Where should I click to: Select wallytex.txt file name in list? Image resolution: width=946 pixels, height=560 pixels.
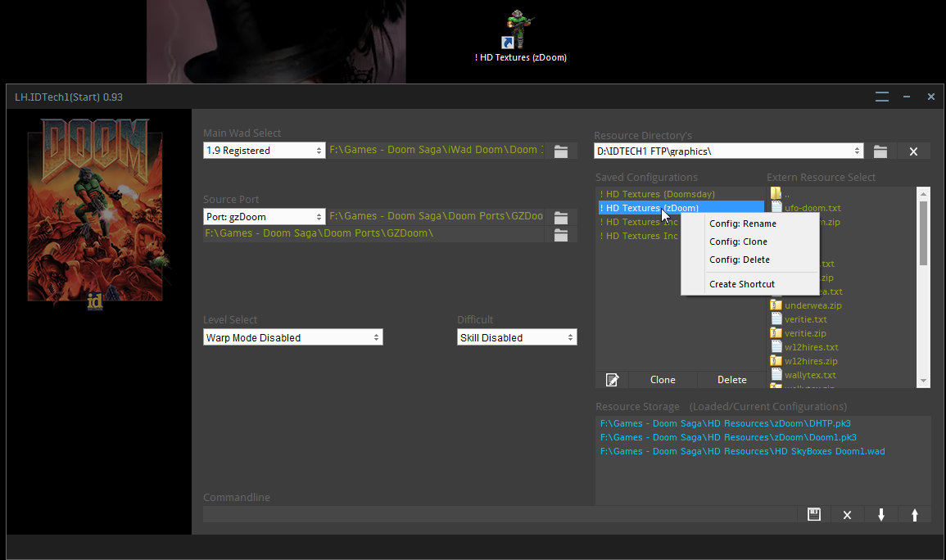(x=810, y=375)
